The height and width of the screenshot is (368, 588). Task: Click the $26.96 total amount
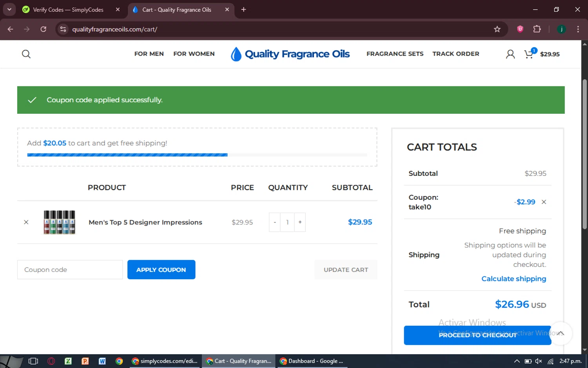[x=512, y=304]
